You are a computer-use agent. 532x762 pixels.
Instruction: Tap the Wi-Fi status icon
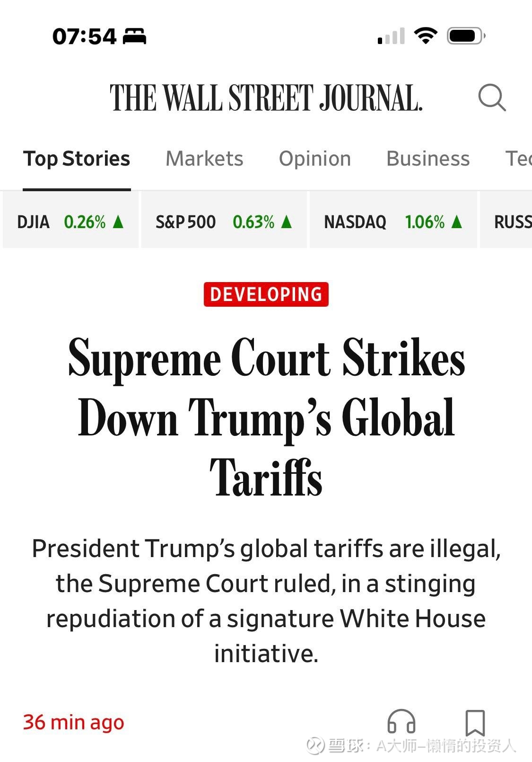click(426, 36)
